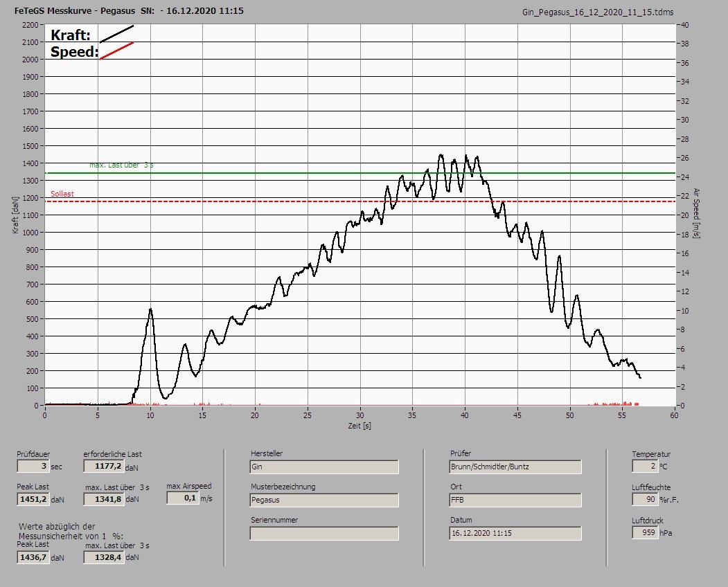Image resolution: width=728 pixels, height=587 pixels.
Task: Select the erforderliche Last field 1177,2
Action: [103, 466]
